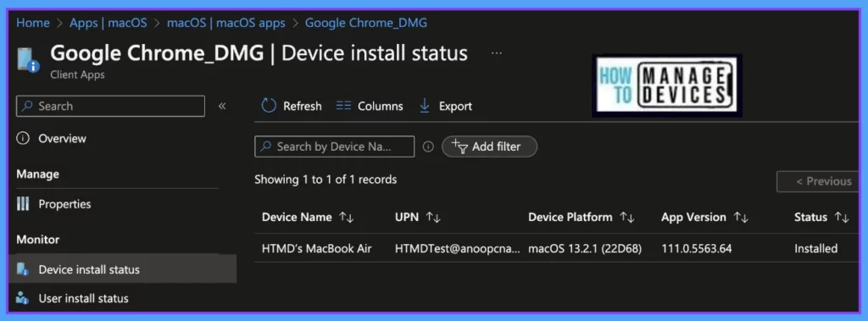Open Google Chrome_DMG breadcrumb link
The width and height of the screenshot is (868, 321).
tap(366, 23)
